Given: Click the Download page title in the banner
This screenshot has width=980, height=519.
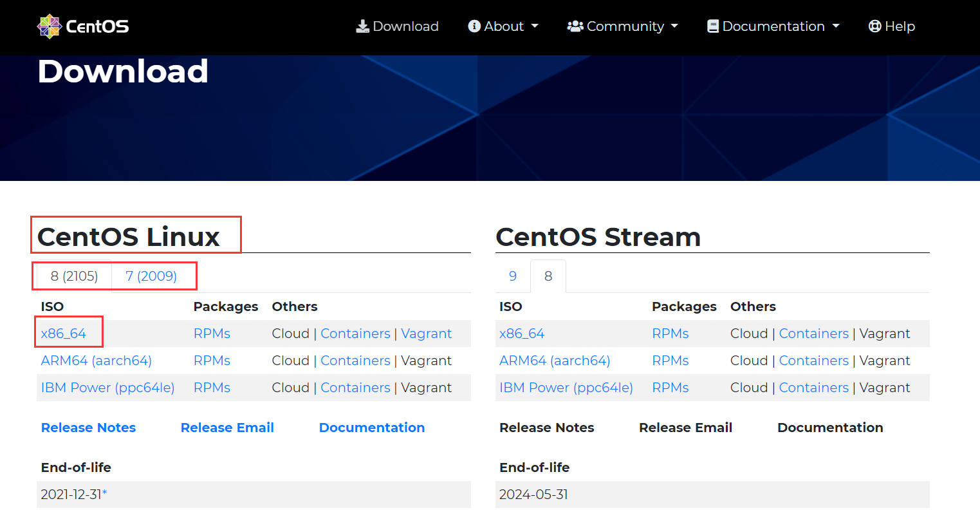Looking at the screenshot, I should pos(123,71).
